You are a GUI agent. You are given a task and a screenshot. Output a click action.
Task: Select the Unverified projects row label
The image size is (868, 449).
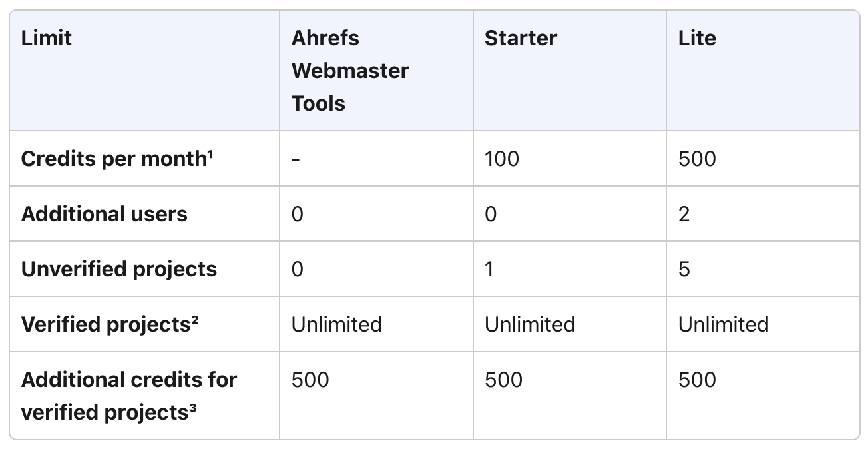(119, 269)
